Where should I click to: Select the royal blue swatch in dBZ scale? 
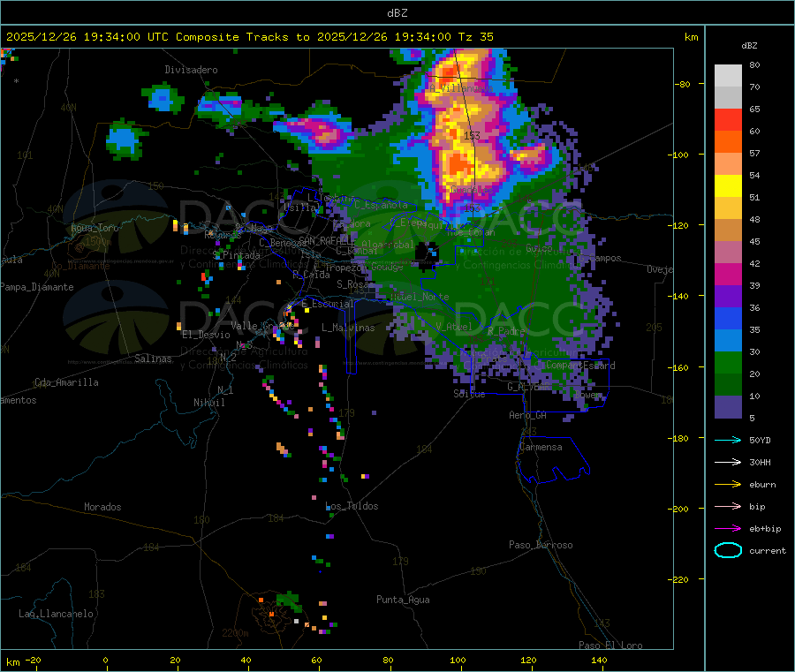(728, 318)
